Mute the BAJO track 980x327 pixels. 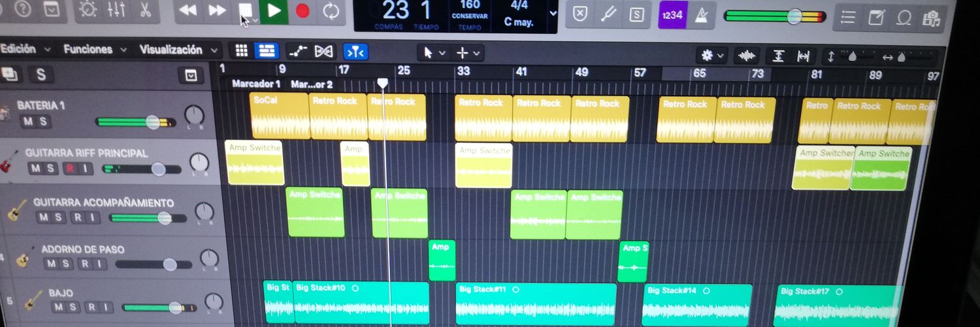point(59,307)
